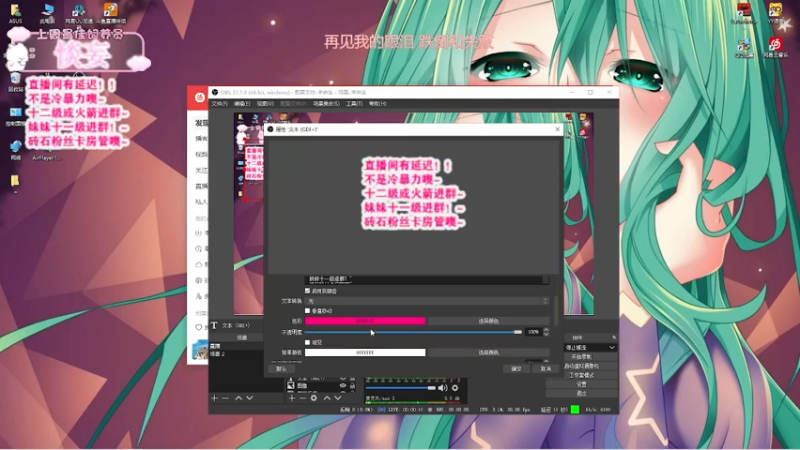The image size is (800, 450).
Task: Open the 工具(T) menu in OBS
Action: pyautogui.click(x=354, y=104)
